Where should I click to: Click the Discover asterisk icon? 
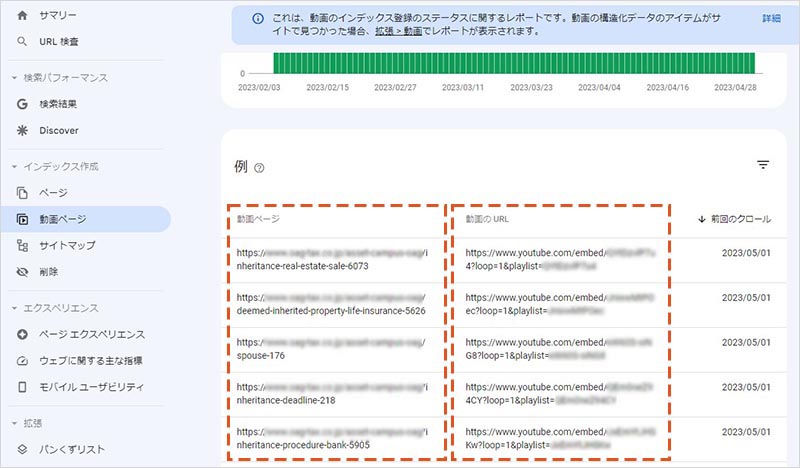pos(23,130)
